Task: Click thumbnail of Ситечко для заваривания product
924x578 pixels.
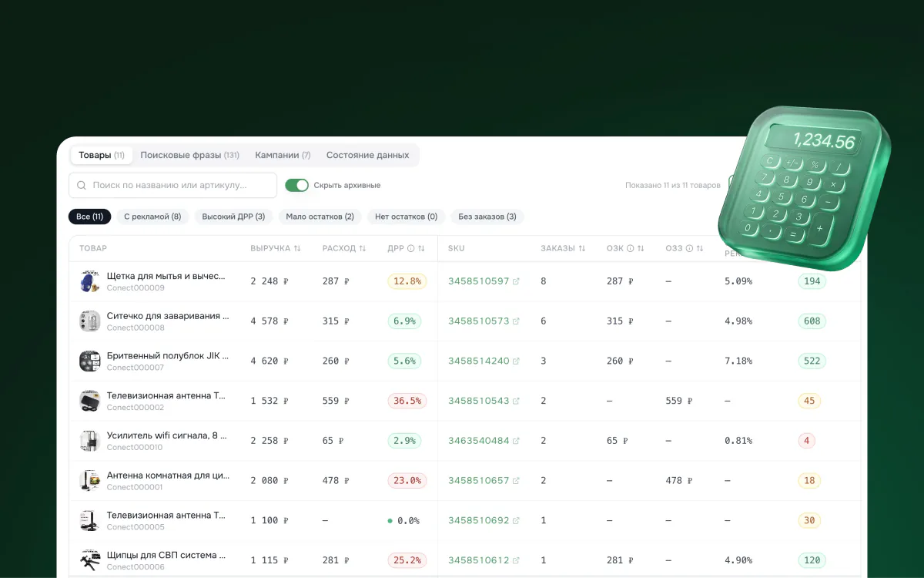Action: click(x=90, y=321)
